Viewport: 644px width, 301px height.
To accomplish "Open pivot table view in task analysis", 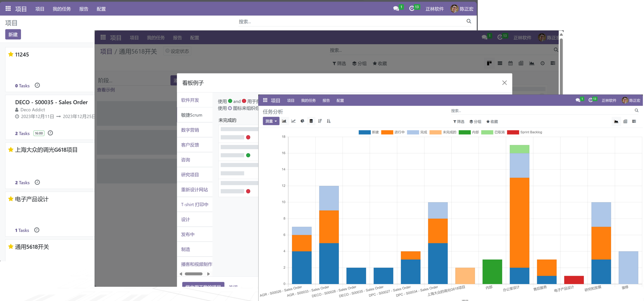I will point(625,121).
